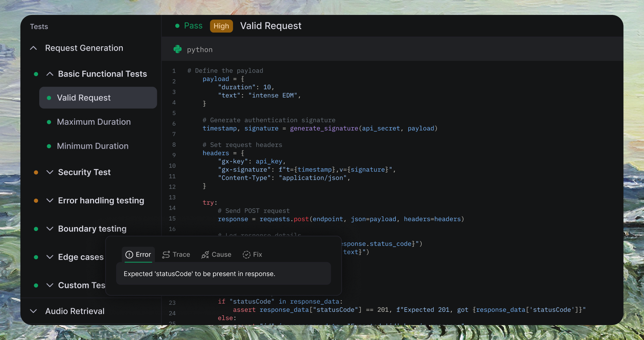
Task: Expand the Edge cases chevron
Action: click(x=50, y=257)
